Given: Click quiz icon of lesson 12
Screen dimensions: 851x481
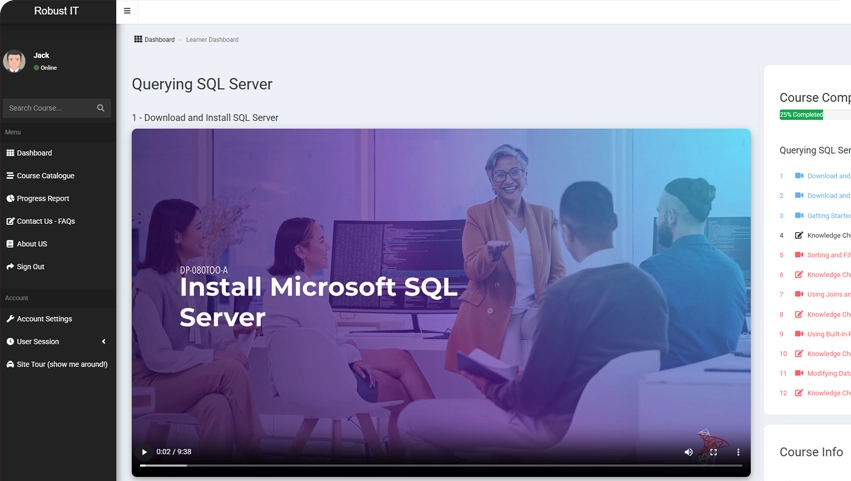Looking at the screenshot, I should (799, 393).
